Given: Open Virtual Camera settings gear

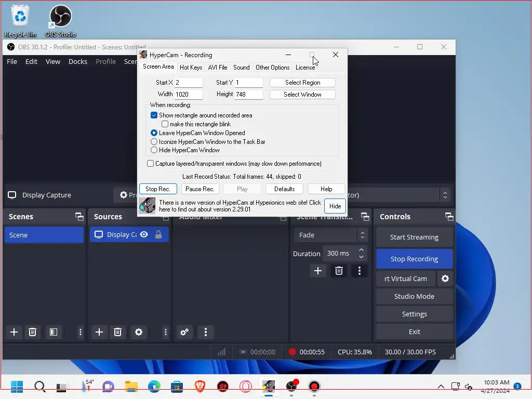Looking at the screenshot, I should 445,278.
